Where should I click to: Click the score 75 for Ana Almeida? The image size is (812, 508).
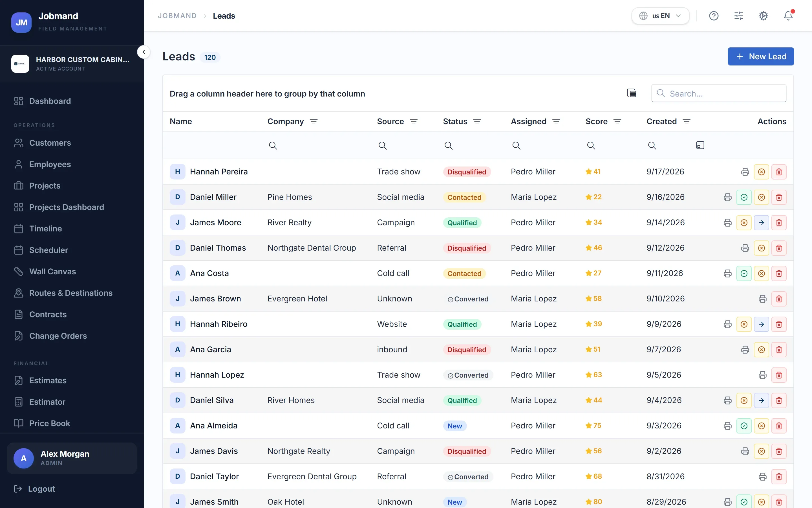(593, 426)
